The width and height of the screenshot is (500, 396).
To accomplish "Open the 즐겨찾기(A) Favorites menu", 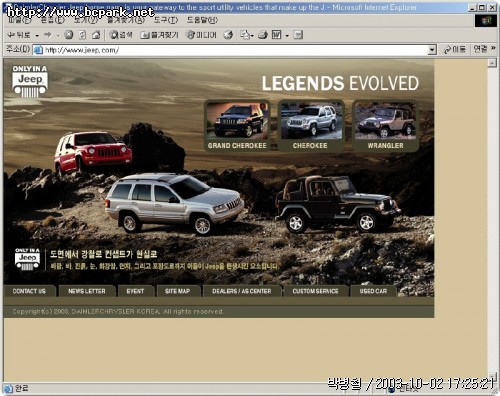I will point(126,20).
